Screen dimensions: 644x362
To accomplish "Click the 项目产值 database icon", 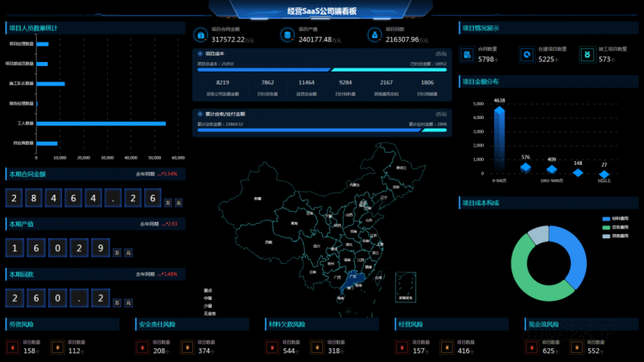I will click(287, 35).
